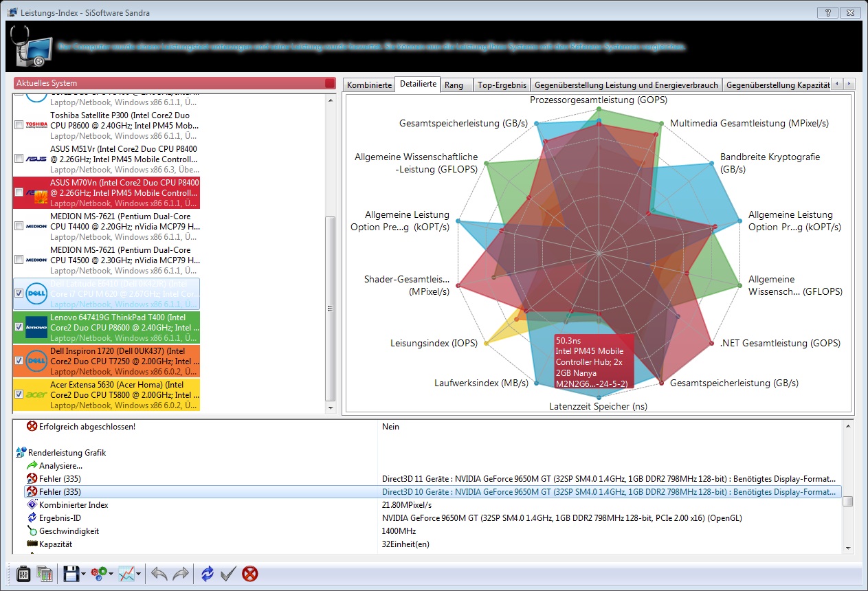Click the diamond icon beside 'Kombinierter Index'
This screenshot has width=868, height=591.
click(32, 504)
